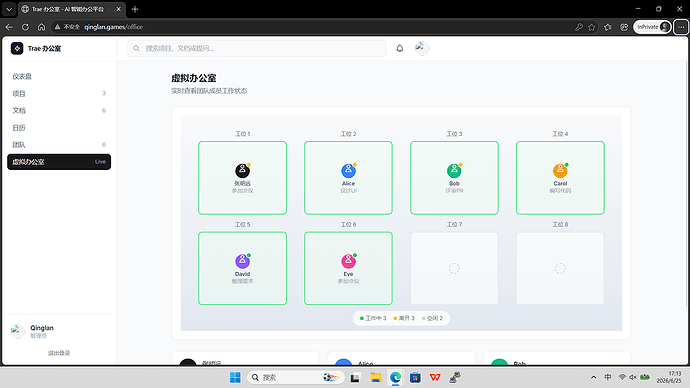The image size is (690, 388).
Task: Open 项目 in the sidebar
Action: pyautogui.click(x=59, y=94)
